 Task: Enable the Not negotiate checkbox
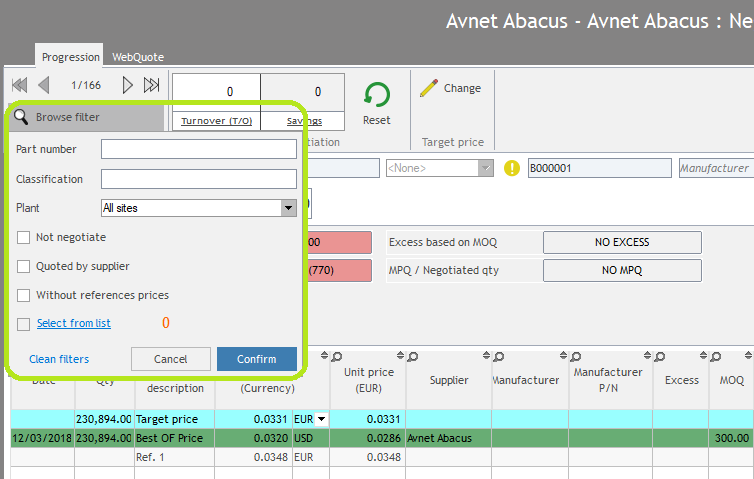tap(24, 238)
